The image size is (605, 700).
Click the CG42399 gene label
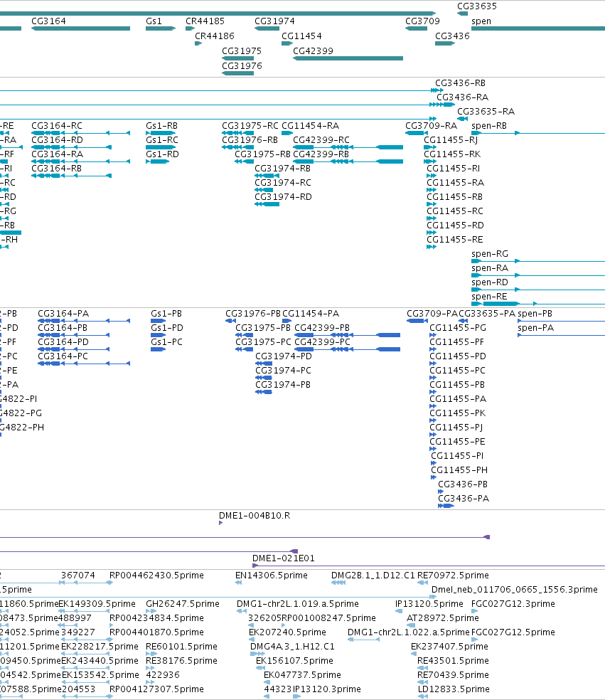coord(314,51)
